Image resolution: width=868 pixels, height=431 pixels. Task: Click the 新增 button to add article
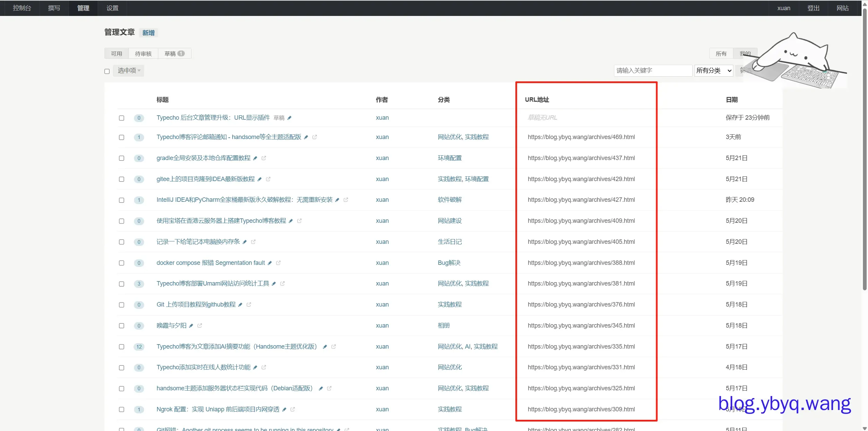click(149, 33)
